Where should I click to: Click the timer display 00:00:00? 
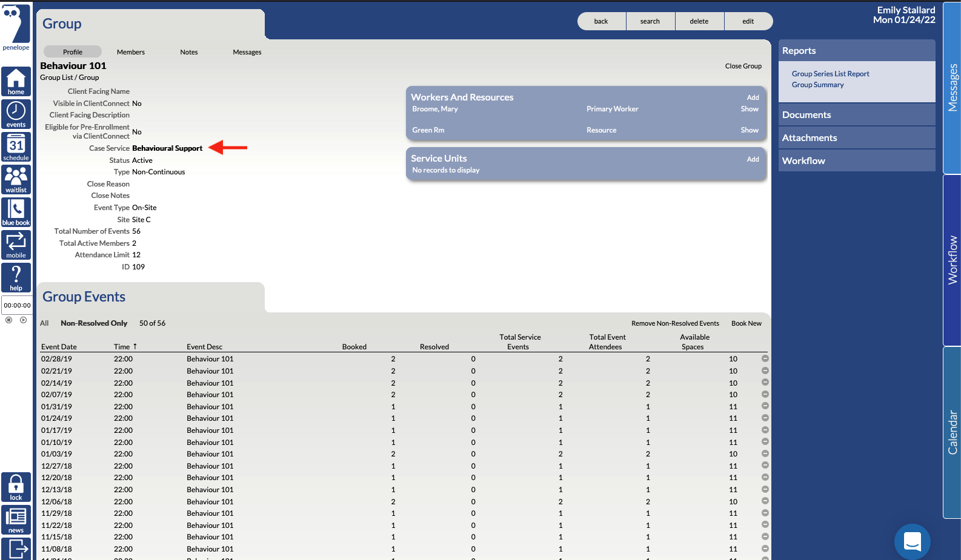click(x=17, y=305)
